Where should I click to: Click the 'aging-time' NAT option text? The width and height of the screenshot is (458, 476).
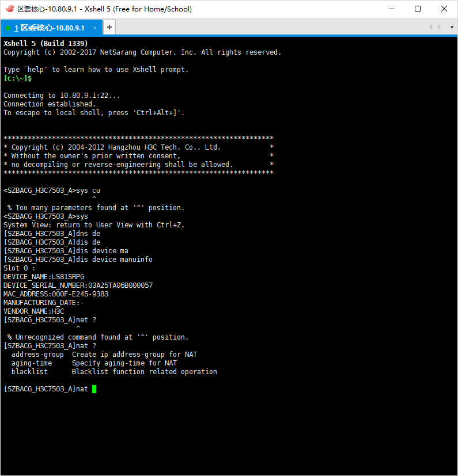coord(32,363)
